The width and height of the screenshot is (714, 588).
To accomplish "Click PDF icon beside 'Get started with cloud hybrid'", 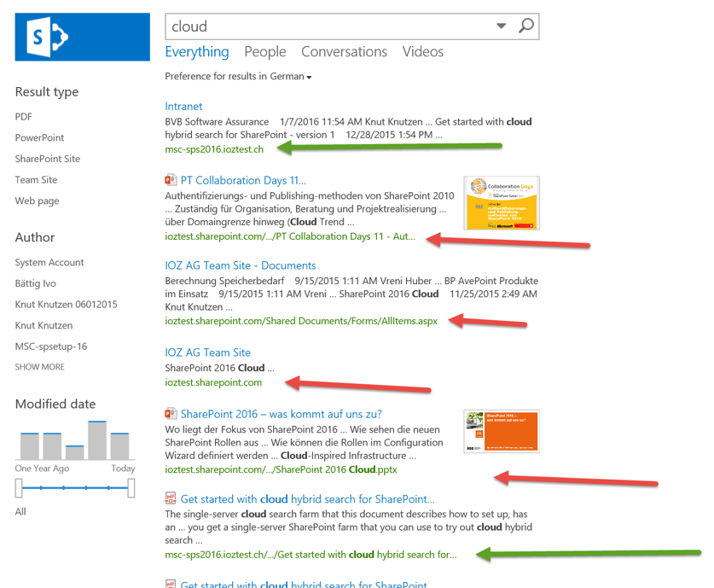I will (x=171, y=498).
